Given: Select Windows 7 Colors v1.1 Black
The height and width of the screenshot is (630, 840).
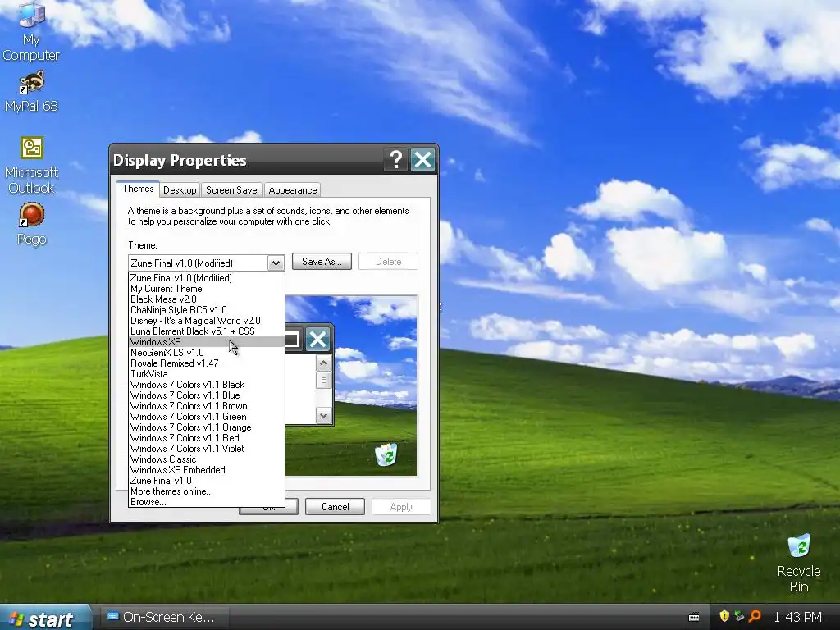Looking at the screenshot, I should point(206,385).
